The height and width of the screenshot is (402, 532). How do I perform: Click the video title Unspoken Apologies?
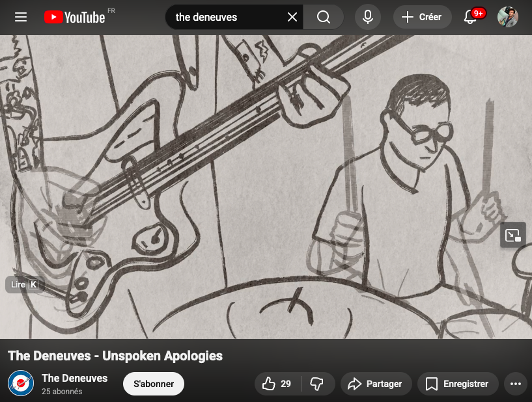[x=115, y=356]
